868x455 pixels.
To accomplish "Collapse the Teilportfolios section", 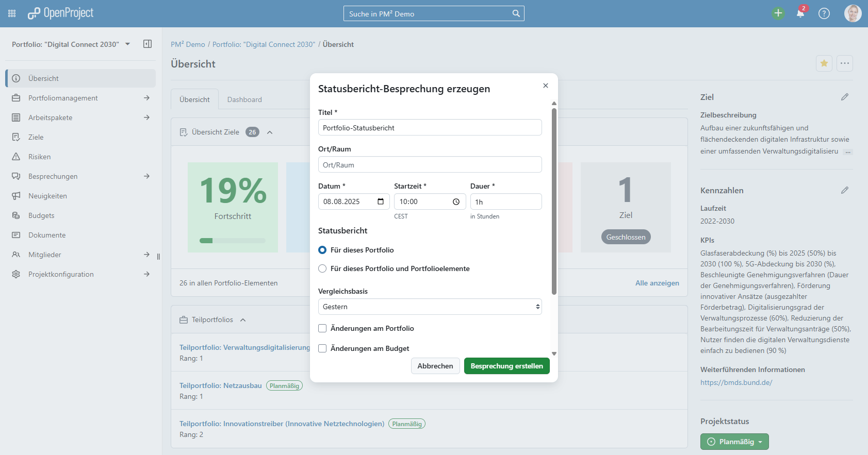I will 243,320.
